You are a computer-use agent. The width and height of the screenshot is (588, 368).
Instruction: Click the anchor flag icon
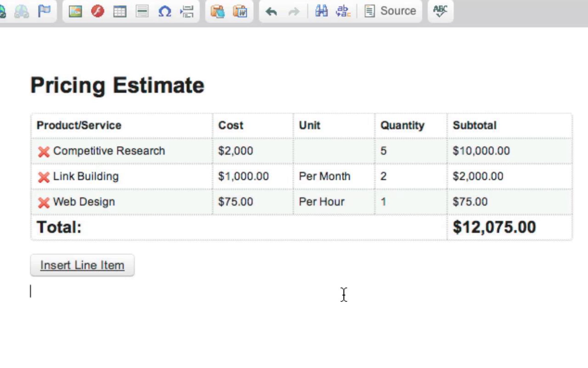click(44, 11)
